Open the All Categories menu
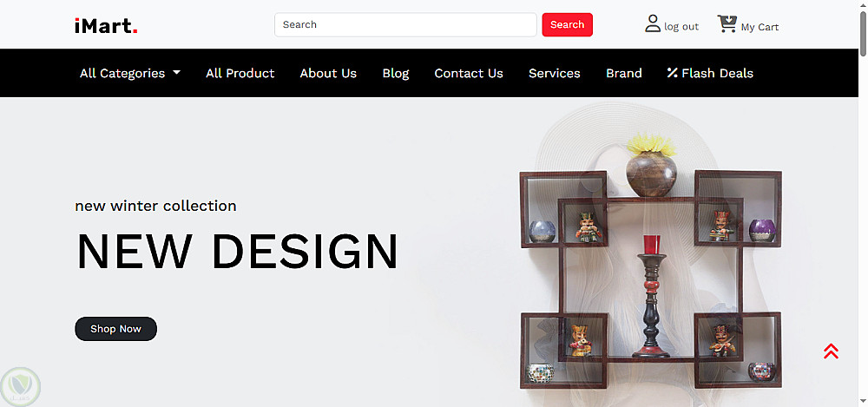 click(130, 73)
